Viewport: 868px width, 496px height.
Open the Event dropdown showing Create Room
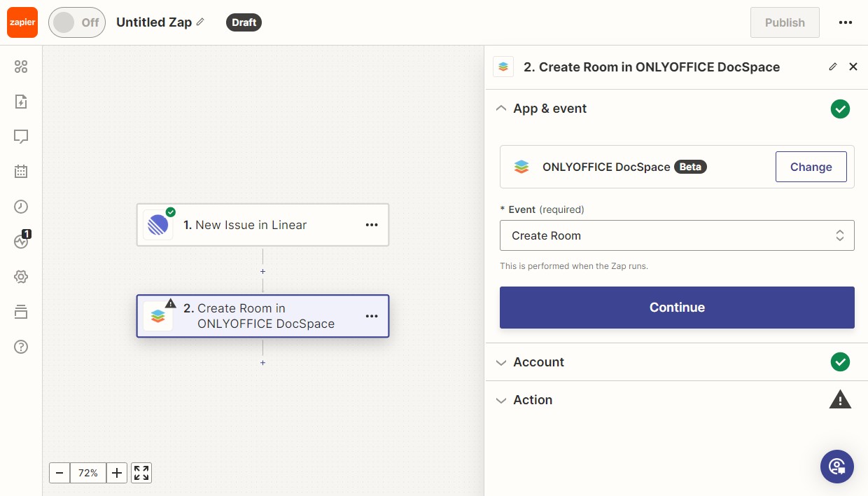point(676,236)
